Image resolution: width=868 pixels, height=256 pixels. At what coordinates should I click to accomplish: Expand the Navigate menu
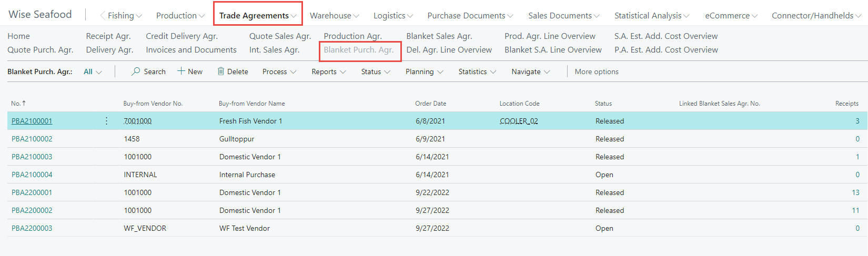[530, 71]
